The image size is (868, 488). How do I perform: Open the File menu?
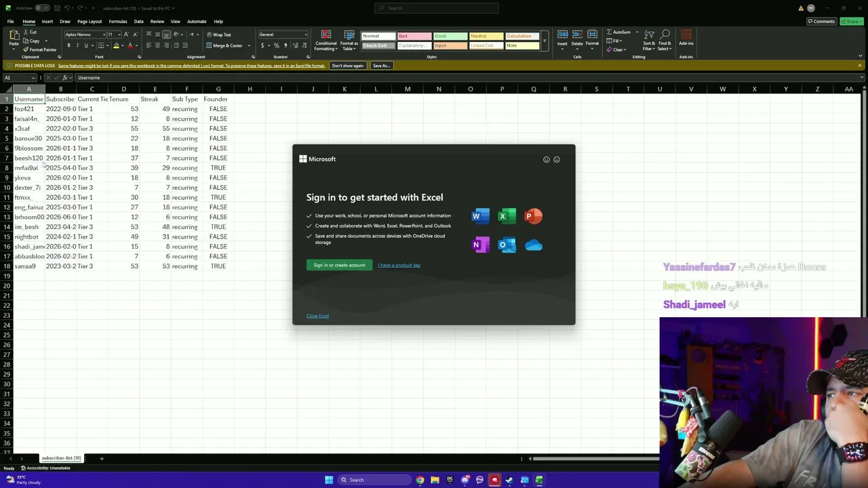tap(11, 21)
